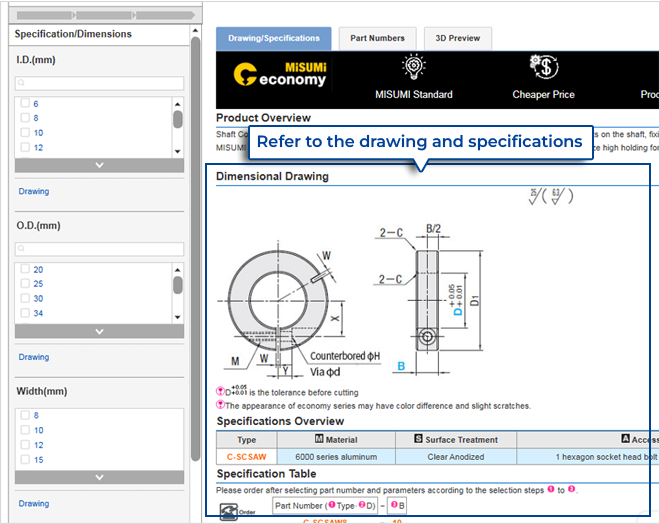Click search magnifier icon in I.D. filter

pyautogui.click(x=23, y=83)
